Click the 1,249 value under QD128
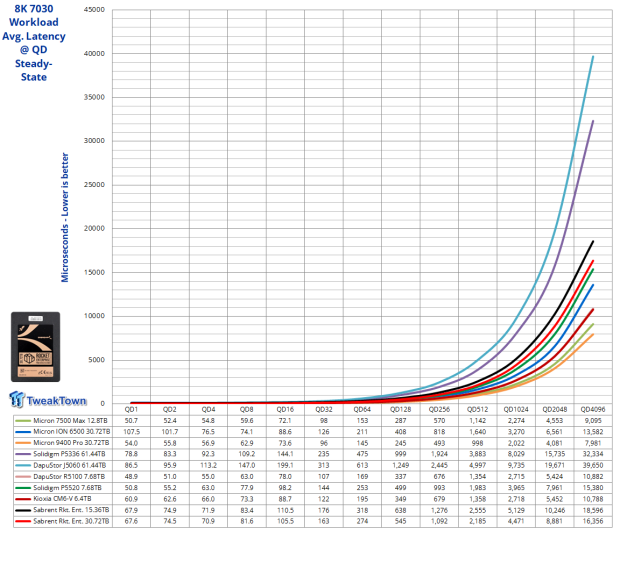Image resolution: width=620 pixels, height=568 pixels. pos(401,465)
